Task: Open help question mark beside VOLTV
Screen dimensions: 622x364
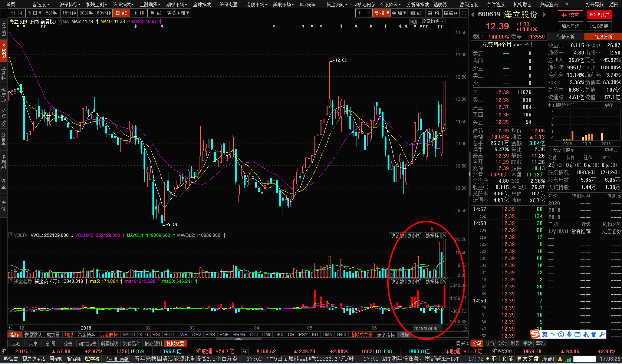Action: coord(11,235)
